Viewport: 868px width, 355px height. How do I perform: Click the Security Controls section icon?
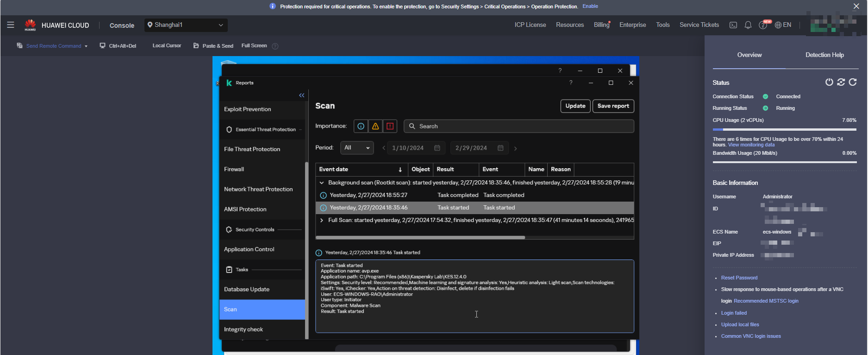229,229
